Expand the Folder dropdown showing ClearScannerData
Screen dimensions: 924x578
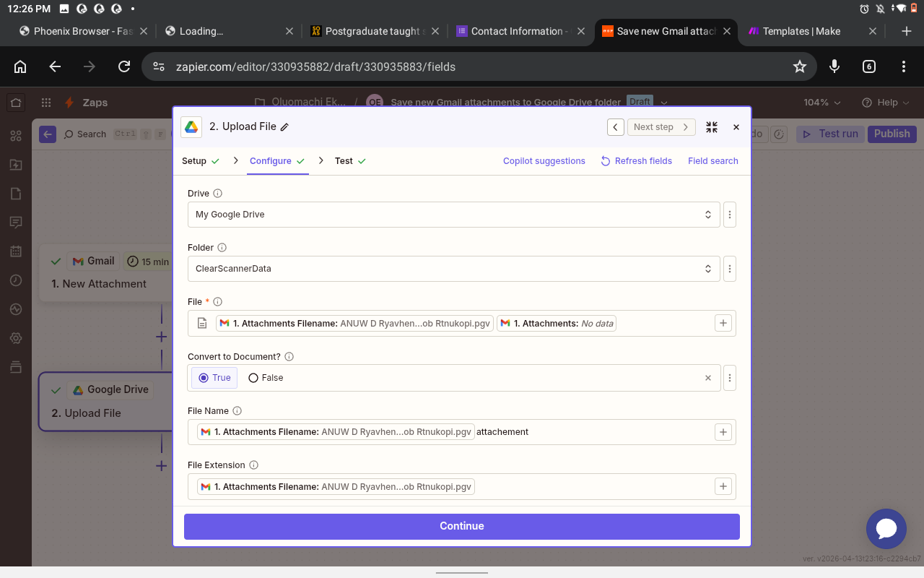[453, 269]
